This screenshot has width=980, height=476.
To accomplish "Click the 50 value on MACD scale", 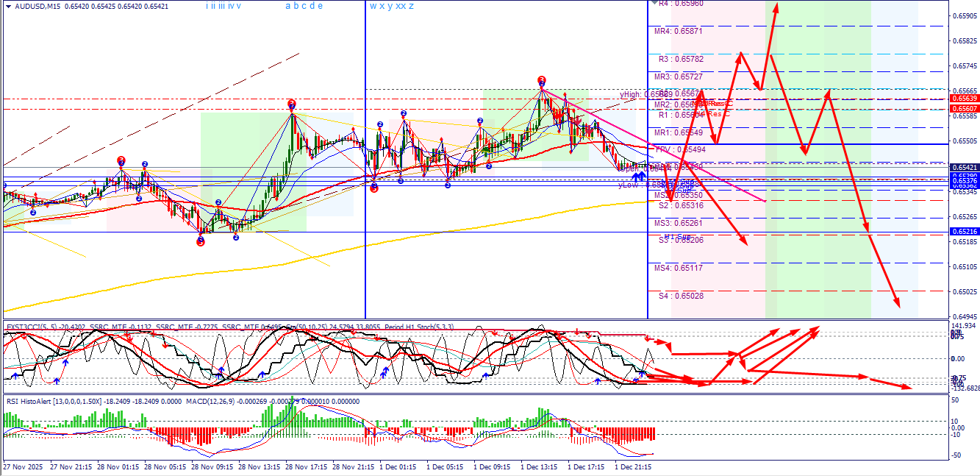I will 955,400.
